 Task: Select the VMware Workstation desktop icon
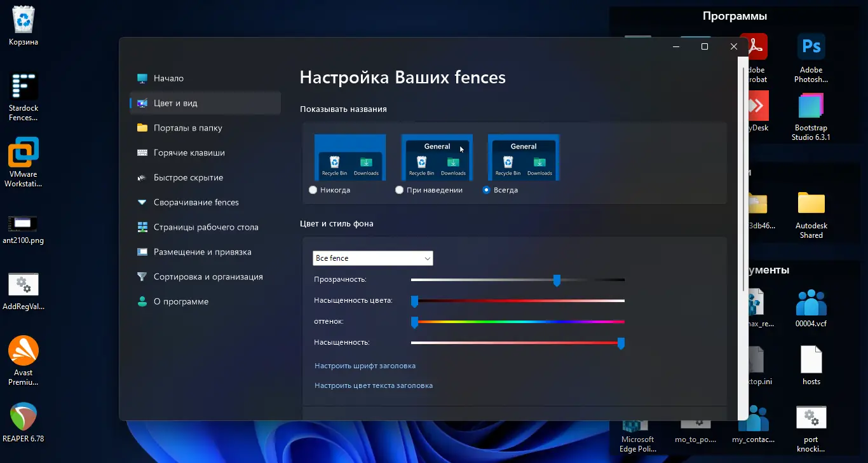click(24, 163)
